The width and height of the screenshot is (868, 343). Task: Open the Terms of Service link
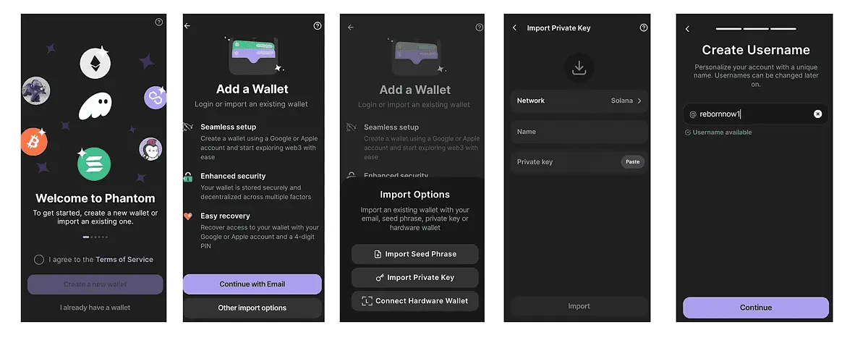(x=124, y=259)
